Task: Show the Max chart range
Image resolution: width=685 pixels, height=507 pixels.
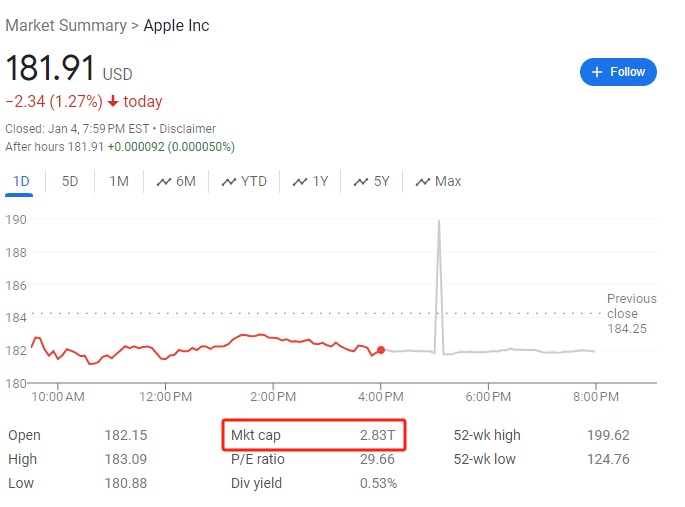Action: pos(438,181)
